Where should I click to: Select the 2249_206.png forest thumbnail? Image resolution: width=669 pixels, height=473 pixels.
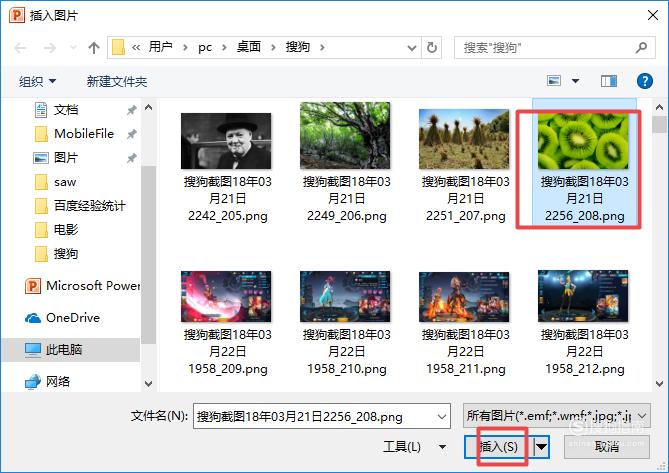(x=345, y=136)
